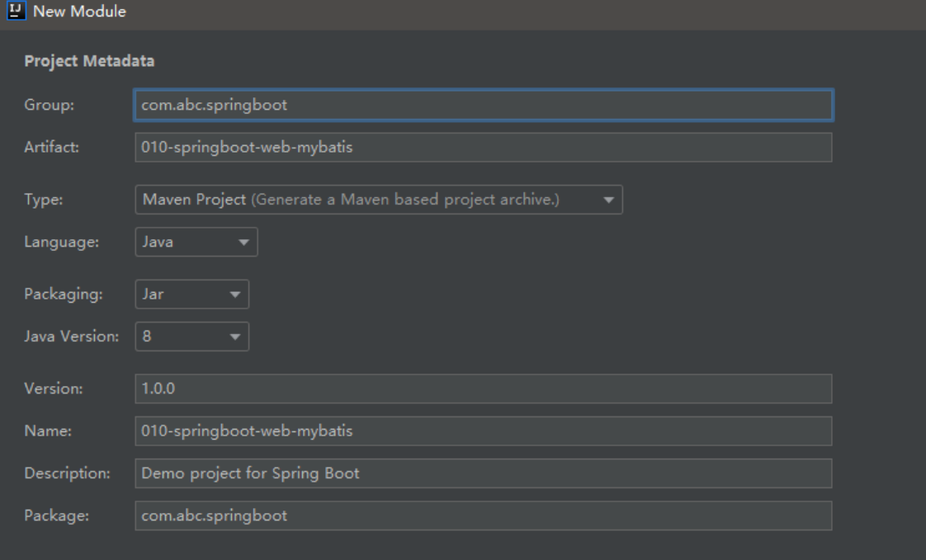Open the Type dropdown (Maven Project)

pyautogui.click(x=379, y=200)
